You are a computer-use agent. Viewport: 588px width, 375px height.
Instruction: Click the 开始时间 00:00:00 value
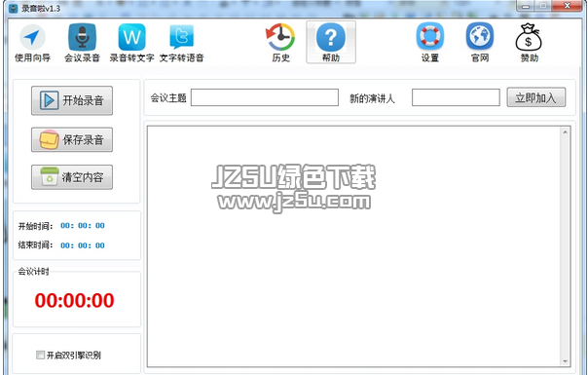pyautogui.click(x=83, y=226)
